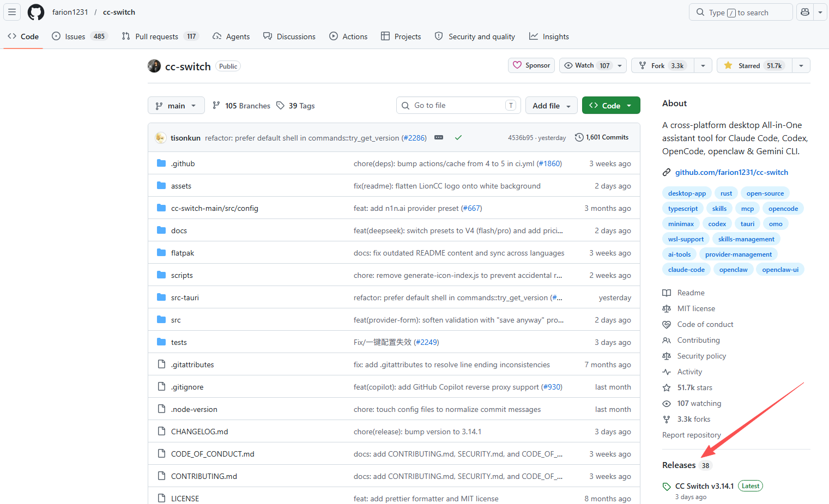This screenshot has height=504, width=829.
Task: Open pull request #2286 link
Action: pyautogui.click(x=414, y=138)
